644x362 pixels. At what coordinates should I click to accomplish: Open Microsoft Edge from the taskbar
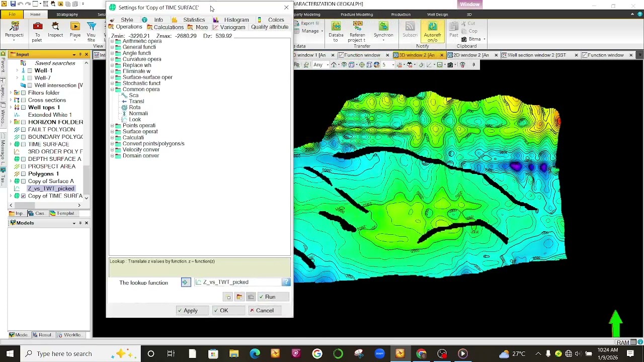pyautogui.click(x=255, y=354)
